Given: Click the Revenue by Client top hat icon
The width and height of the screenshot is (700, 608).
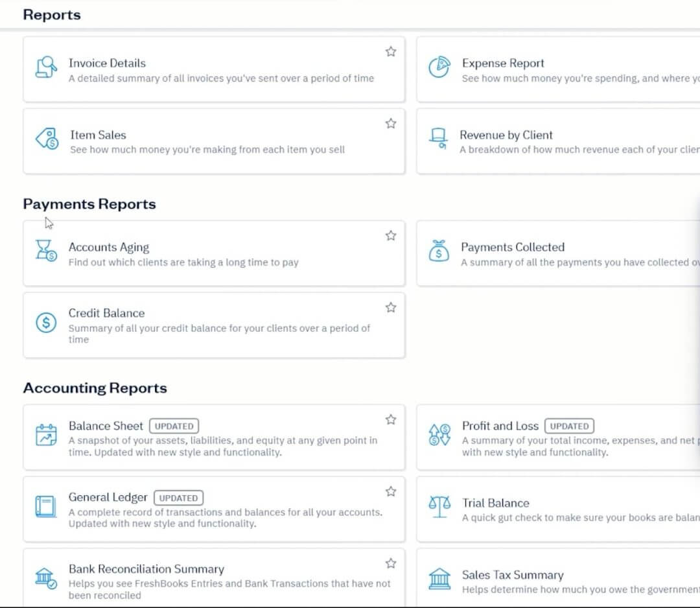Looking at the screenshot, I should coord(439,139).
